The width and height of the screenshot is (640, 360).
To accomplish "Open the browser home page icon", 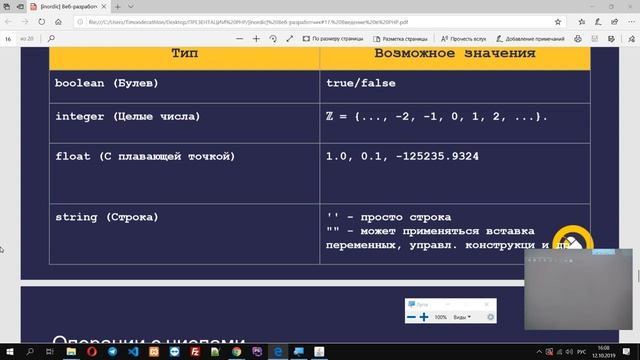I will [x=58, y=22].
